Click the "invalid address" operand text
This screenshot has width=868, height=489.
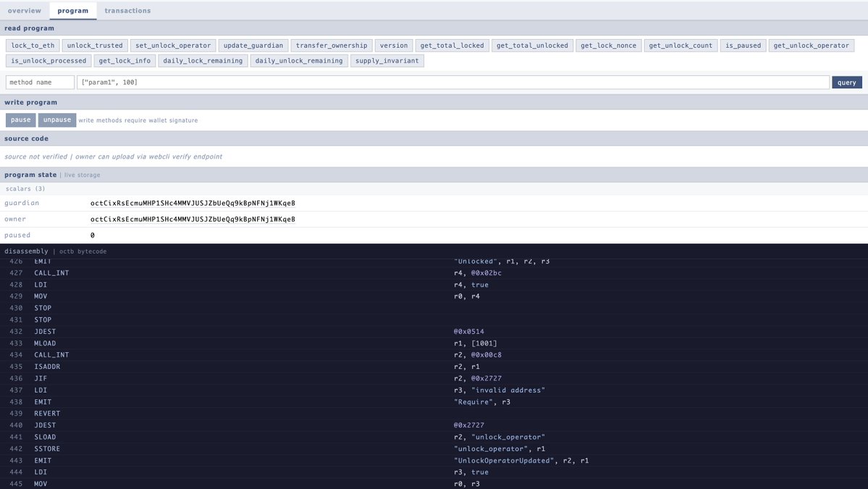(x=507, y=390)
